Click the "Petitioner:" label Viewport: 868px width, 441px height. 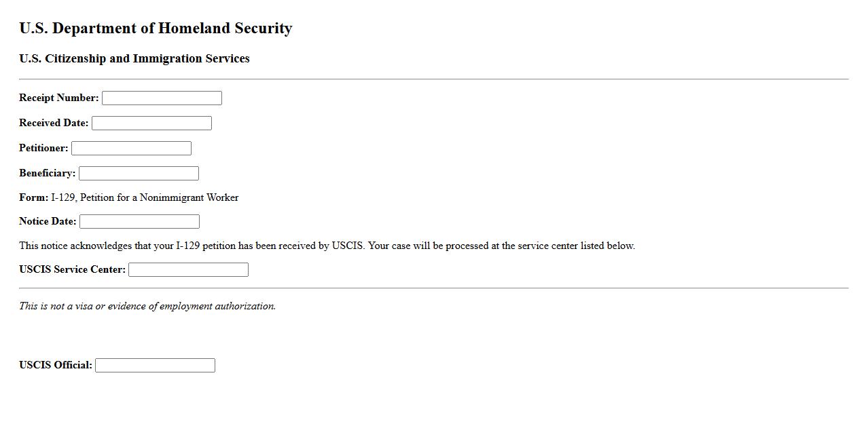pos(43,149)
